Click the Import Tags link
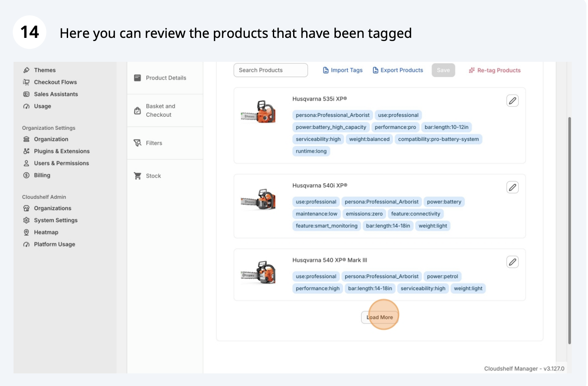Viewport: 588px width, 386px height. [x=343, y=70]
